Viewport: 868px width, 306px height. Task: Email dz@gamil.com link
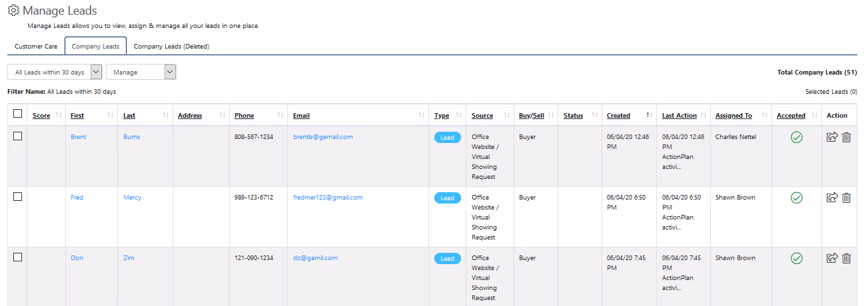click(315, 258)
